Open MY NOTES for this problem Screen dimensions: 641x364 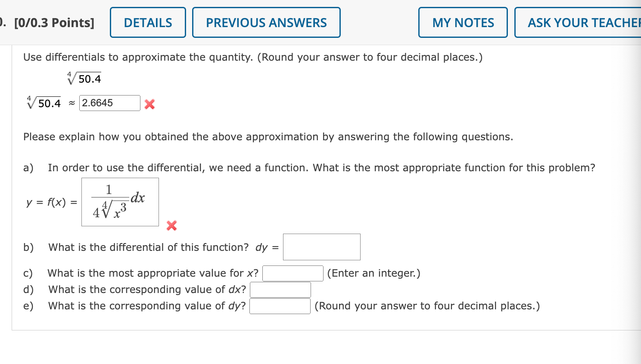pos(463,22)
